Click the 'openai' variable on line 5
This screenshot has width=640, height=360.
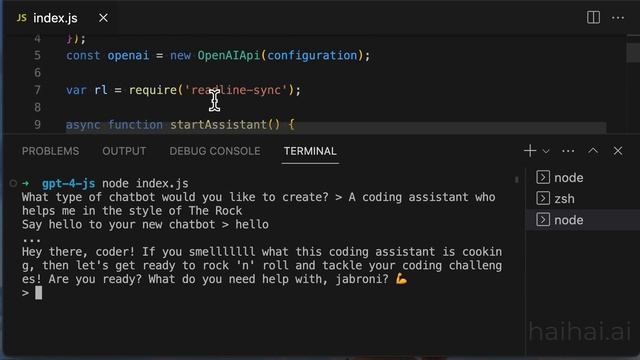[x=128, y=56]
